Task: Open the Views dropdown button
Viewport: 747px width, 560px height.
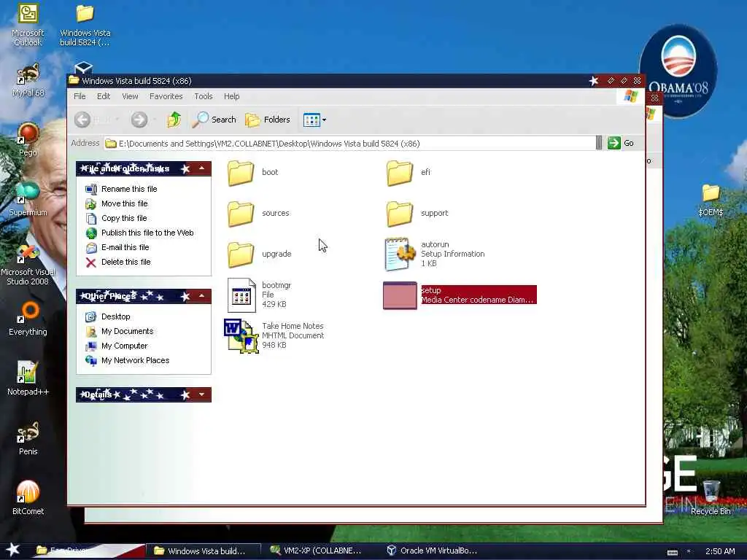Action: (314, 120)
